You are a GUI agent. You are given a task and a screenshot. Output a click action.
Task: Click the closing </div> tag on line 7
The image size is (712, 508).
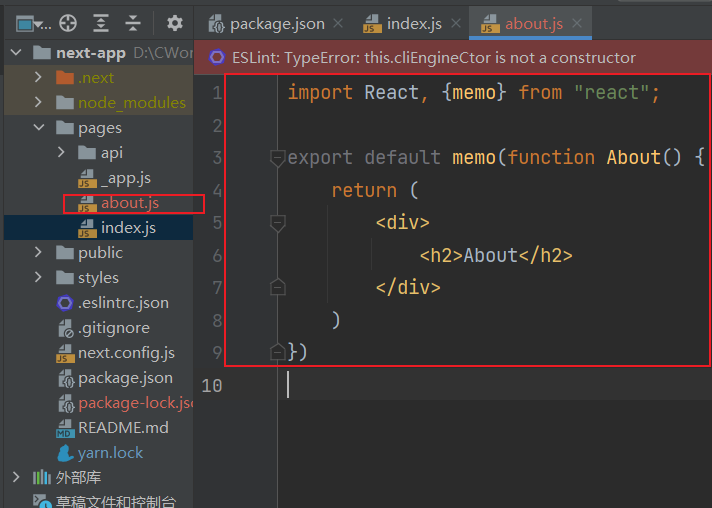tap(408, 287)
